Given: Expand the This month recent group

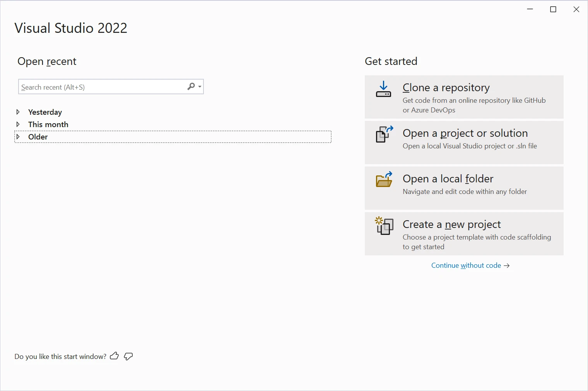Looking at the screenshot, I should (18, 124).
